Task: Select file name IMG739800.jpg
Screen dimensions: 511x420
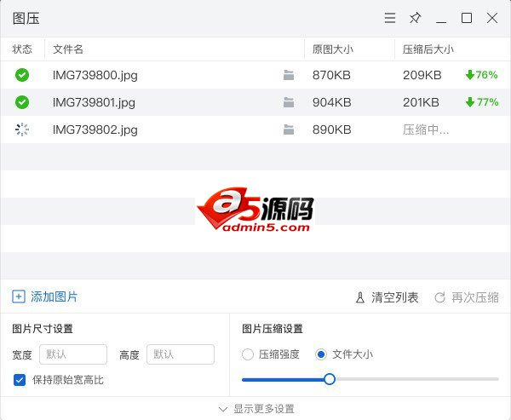Action: 95,75
